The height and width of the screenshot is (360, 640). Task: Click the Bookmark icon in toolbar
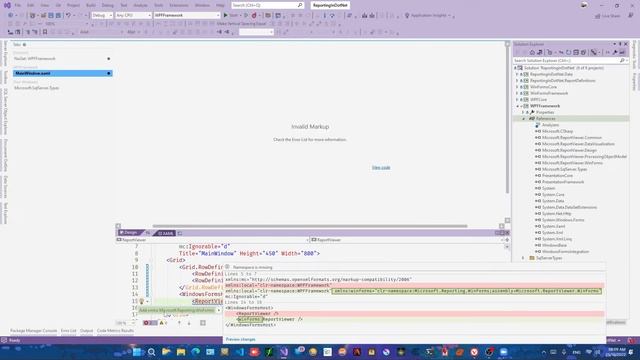click(45, 32)
